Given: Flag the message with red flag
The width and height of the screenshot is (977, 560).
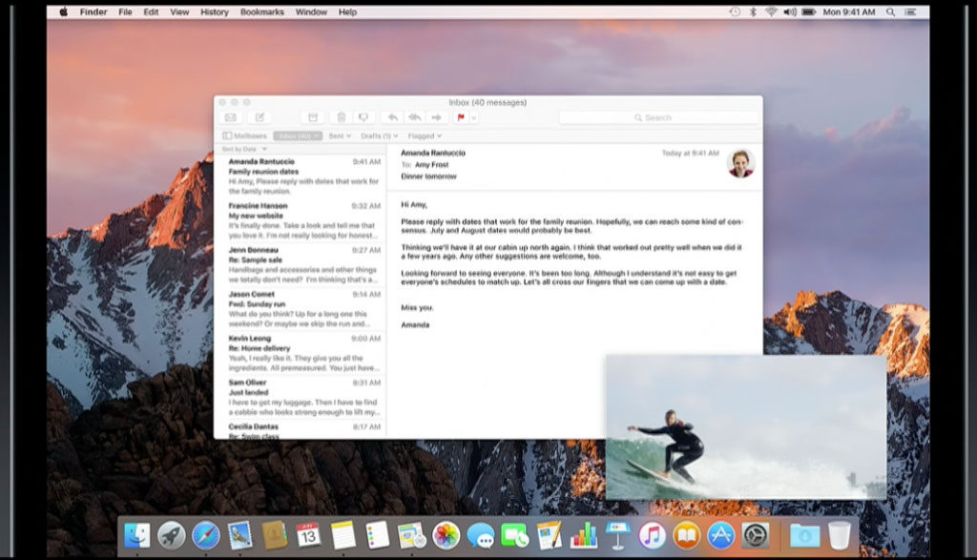Looking at the screenshot, I should [461, 117].
